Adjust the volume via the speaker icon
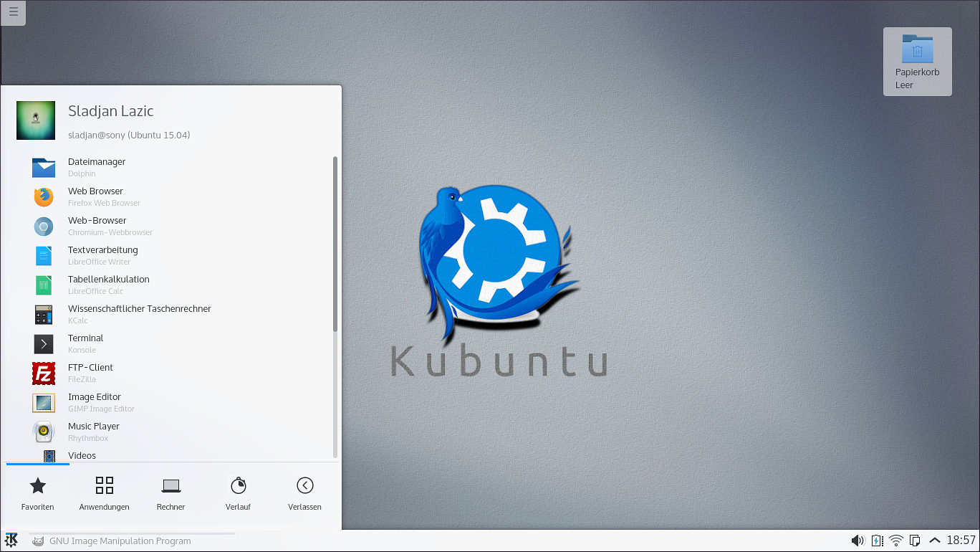980x552 pixels. click(857, 541)
